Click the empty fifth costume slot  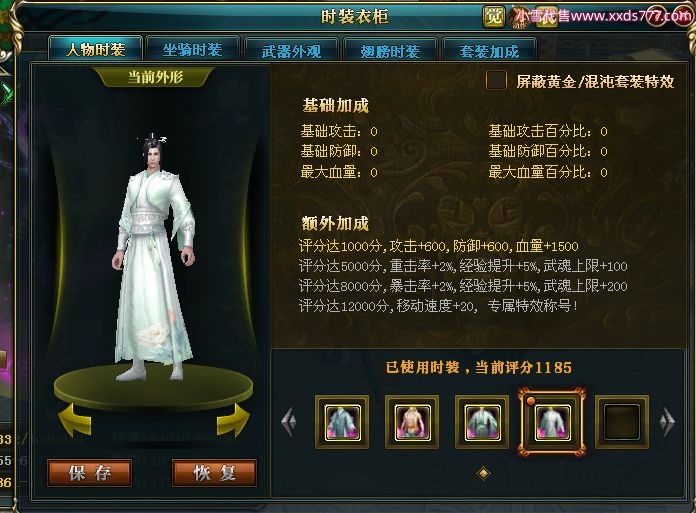621,422
